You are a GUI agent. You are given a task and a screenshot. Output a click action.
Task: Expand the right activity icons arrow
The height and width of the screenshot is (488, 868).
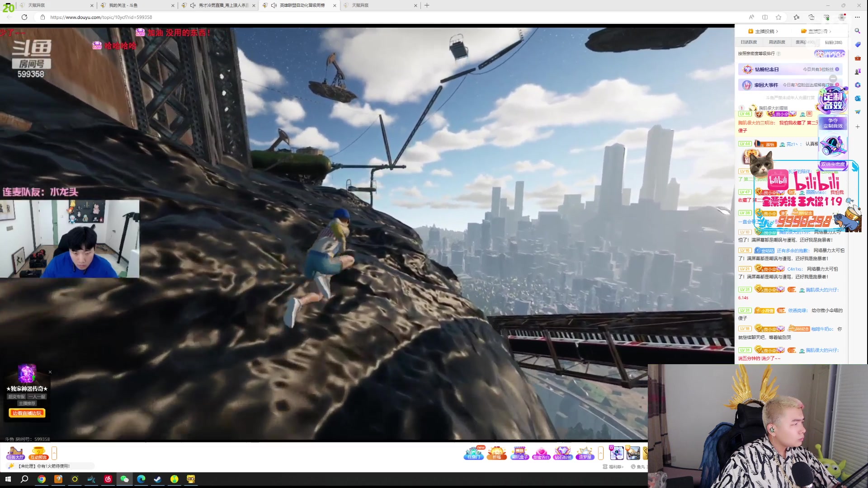click(601, 453)
